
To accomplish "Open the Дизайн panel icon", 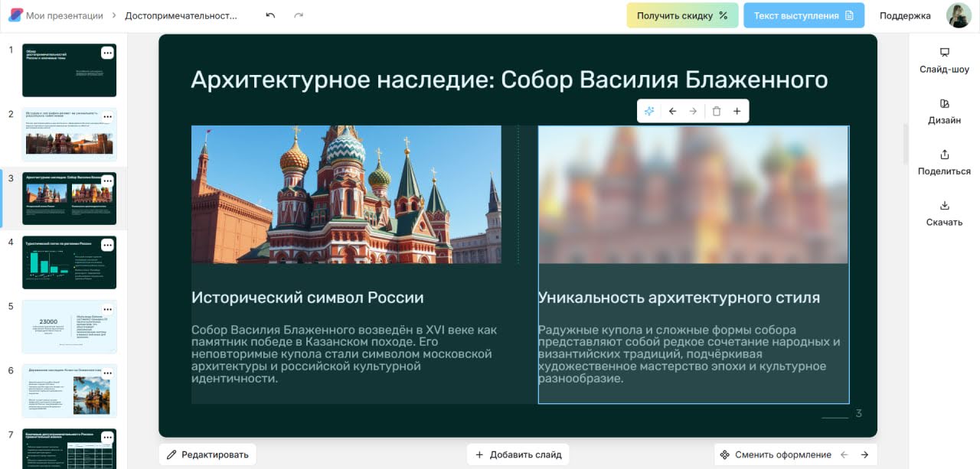I will click(x=943, y=102).
